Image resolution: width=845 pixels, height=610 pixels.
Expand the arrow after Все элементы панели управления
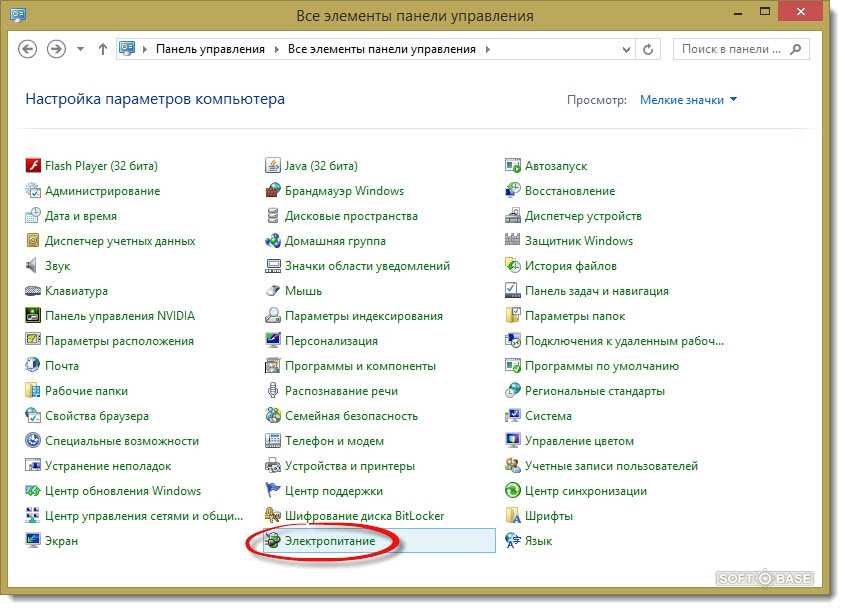click(x=488, y=50)
